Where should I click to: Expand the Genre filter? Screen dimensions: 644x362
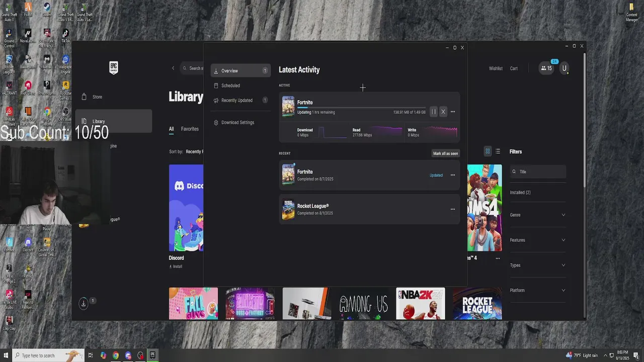[x=538, y=215]
